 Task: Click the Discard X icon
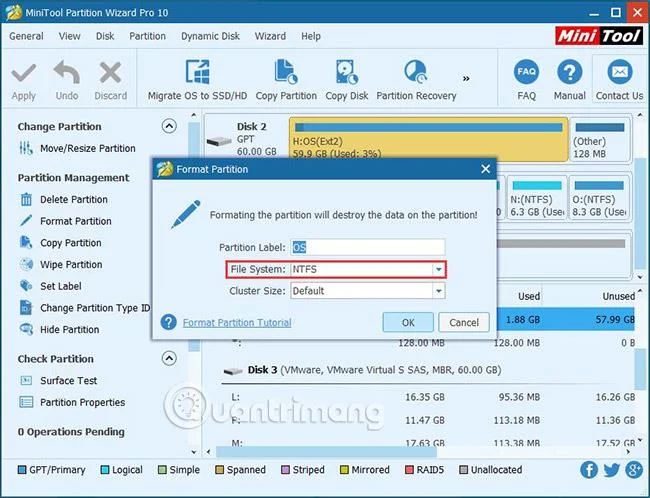(x=110, y=73)
